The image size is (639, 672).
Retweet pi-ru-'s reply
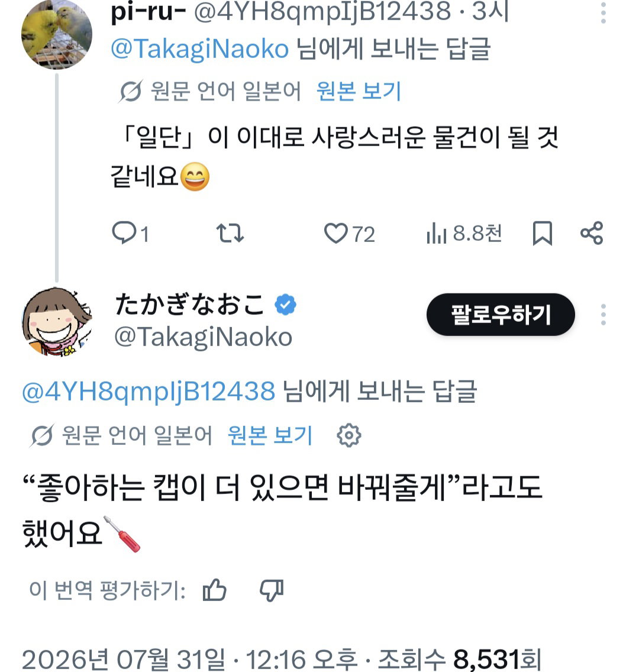pyautogui.click(x=230, y=234)
